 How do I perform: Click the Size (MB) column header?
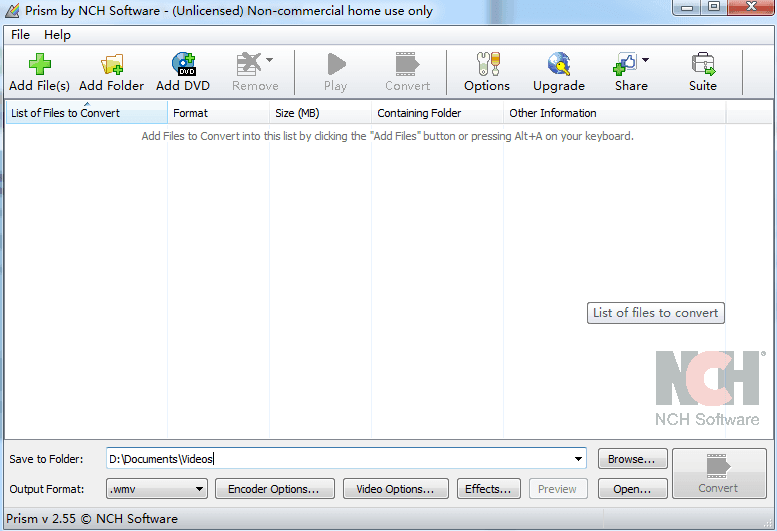pyautogui.click(x=320, y=113)
